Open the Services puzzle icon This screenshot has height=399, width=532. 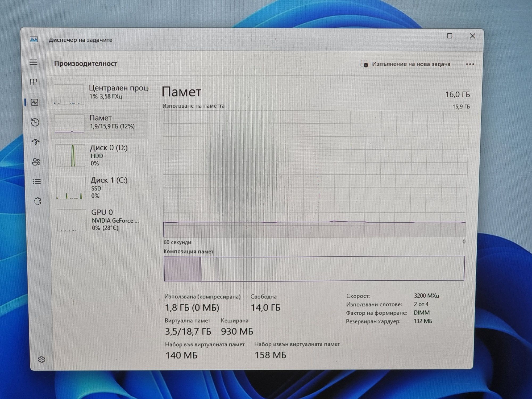(38, 201)
